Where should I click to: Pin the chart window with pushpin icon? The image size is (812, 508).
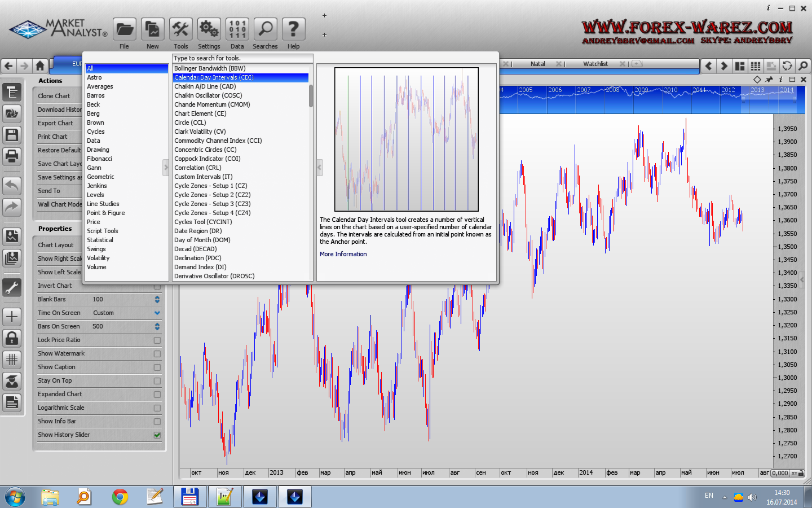[769, 80]
